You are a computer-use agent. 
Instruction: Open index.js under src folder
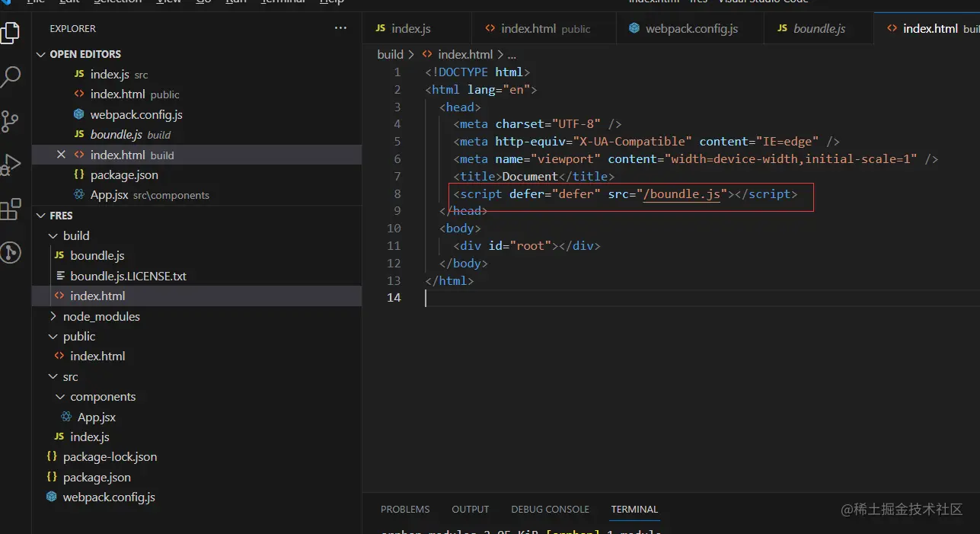pos(196,436)
